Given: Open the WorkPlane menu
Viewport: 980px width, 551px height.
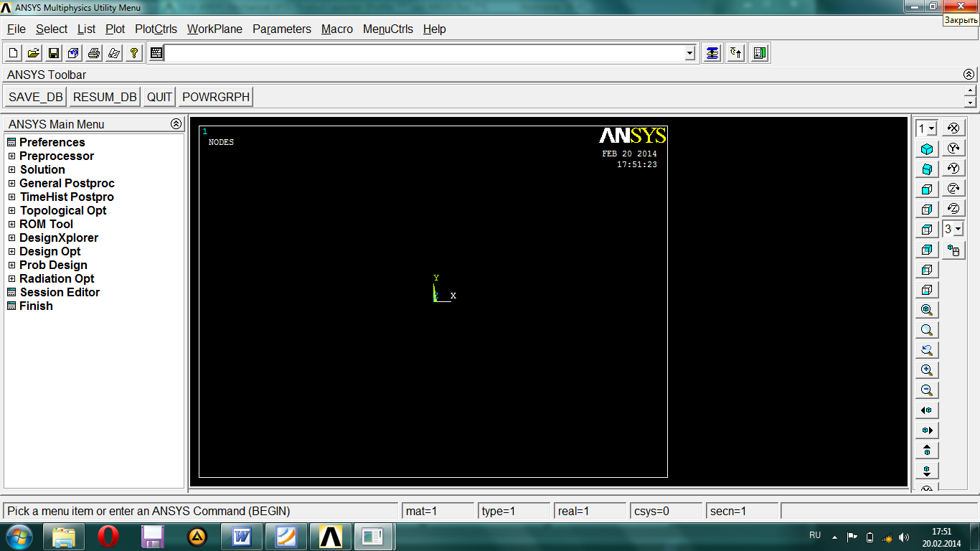Looking at the screenshot, I should pos(215,29).
